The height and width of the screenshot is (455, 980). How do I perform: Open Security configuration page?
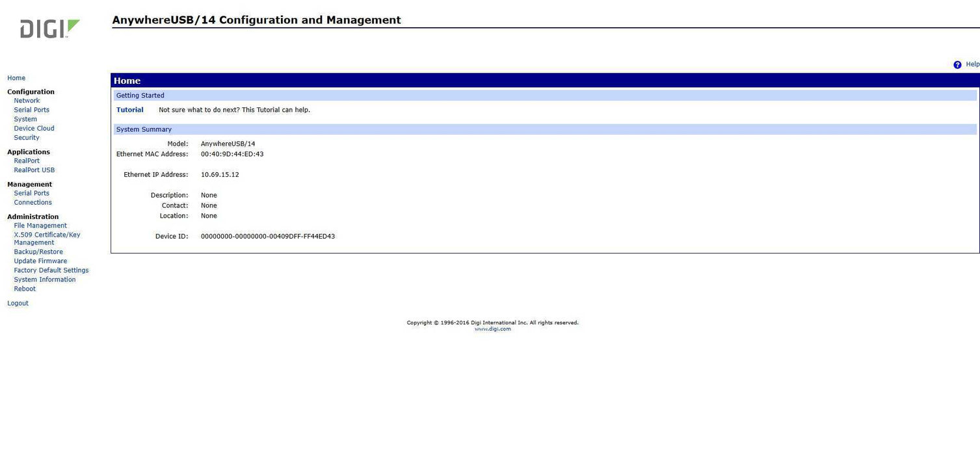(x=27, y=138)
